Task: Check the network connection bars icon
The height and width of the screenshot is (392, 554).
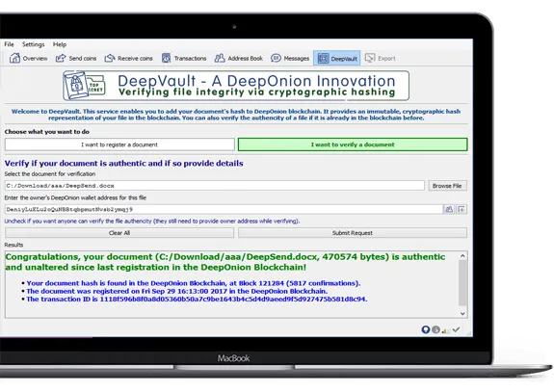Action: tap(445, 330)
